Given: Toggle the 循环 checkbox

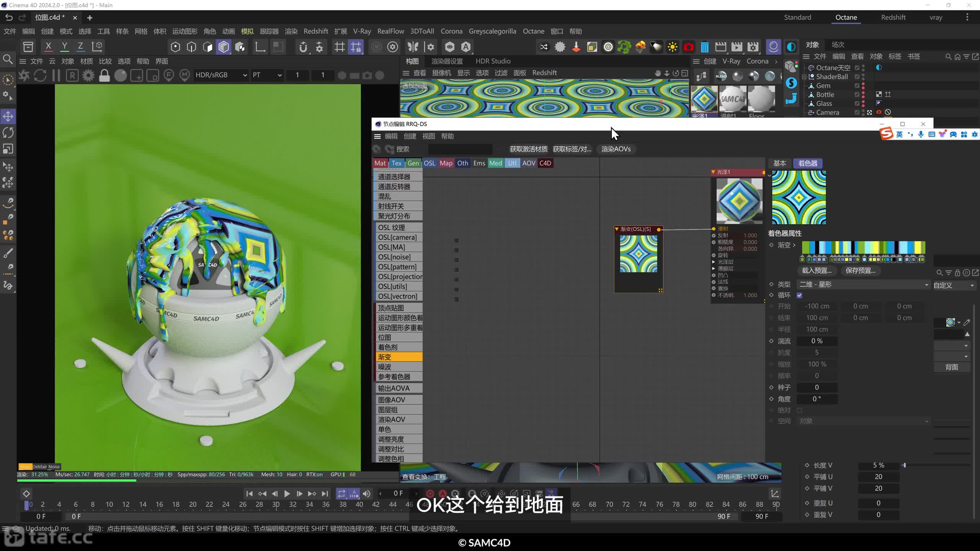Looking at the screenshot, I should point(799,295).
